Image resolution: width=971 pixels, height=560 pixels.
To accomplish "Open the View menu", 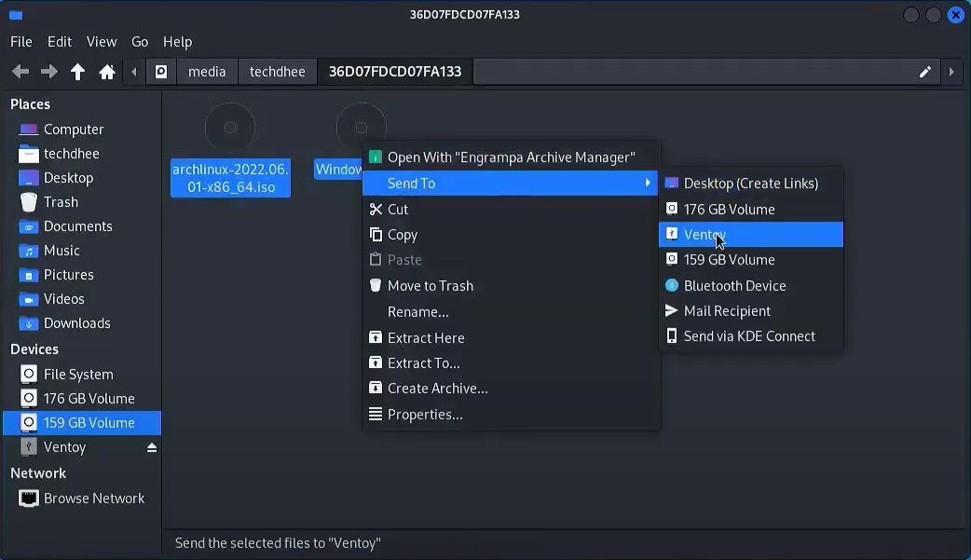I will tap(101, 41).
